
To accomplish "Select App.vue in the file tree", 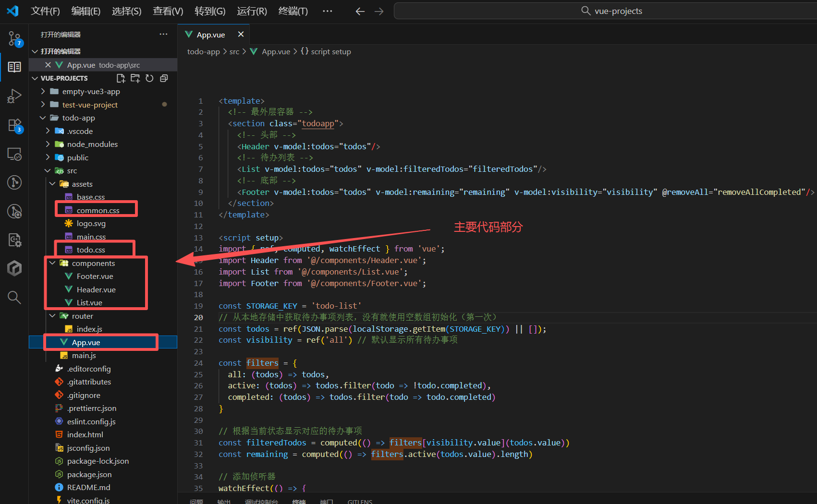I will (x=86, y=342).
